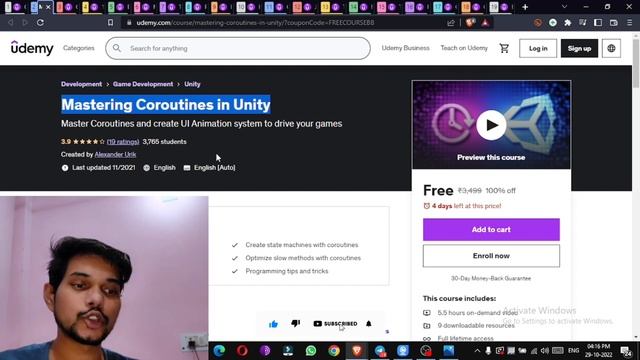Screen dimensions: 640x360
Task: Click 4 days left at this price
Action: click(x=467, y=206)
